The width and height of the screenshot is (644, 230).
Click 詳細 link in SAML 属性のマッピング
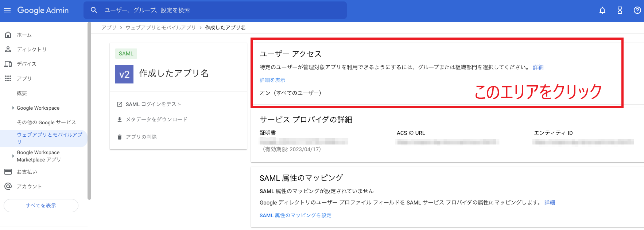[550, 203]
